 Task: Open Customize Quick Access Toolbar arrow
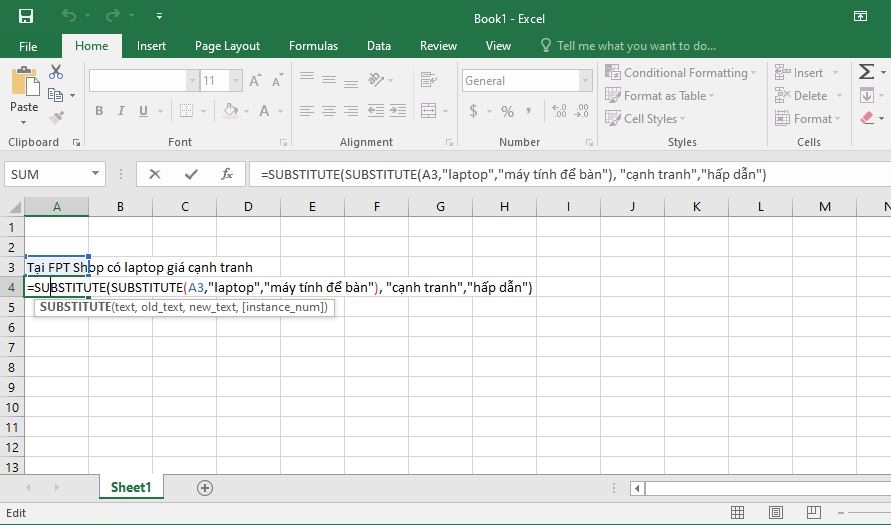tap(160, 16)
